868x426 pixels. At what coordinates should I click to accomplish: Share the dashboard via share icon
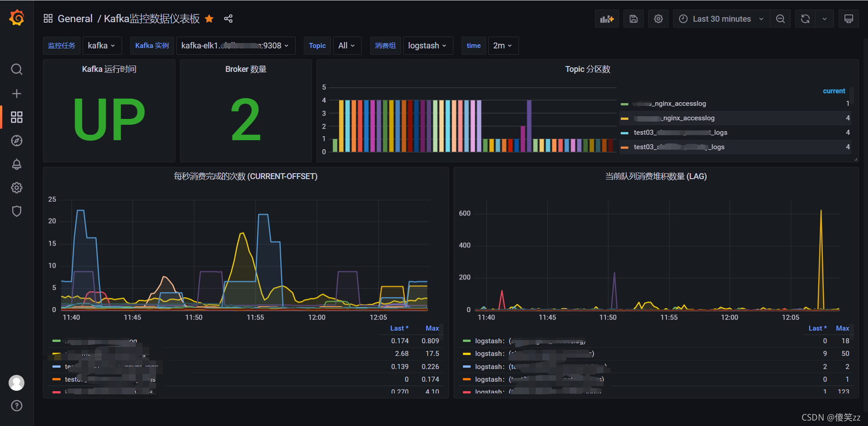pyautogui.click(x=228, y=19)
